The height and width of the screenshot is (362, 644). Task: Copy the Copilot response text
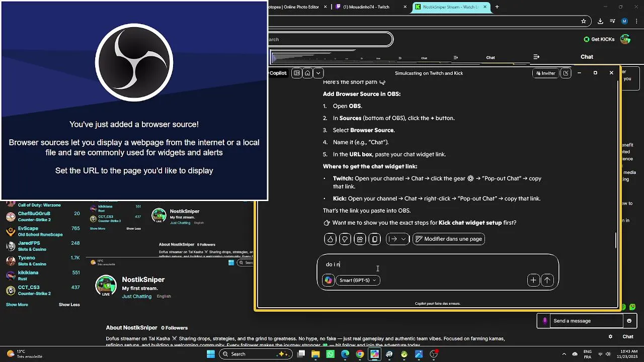click(375, 239)
